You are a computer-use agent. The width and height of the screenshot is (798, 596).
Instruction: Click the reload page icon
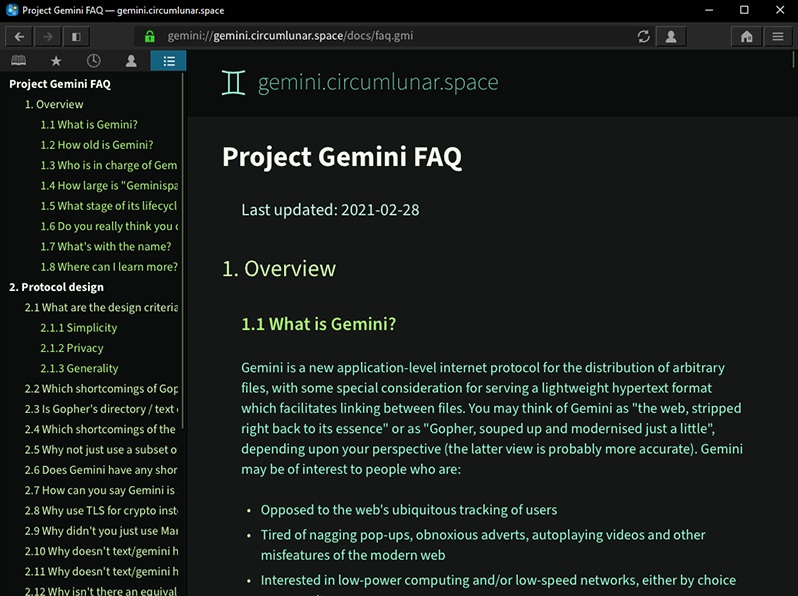coord(643,37)
